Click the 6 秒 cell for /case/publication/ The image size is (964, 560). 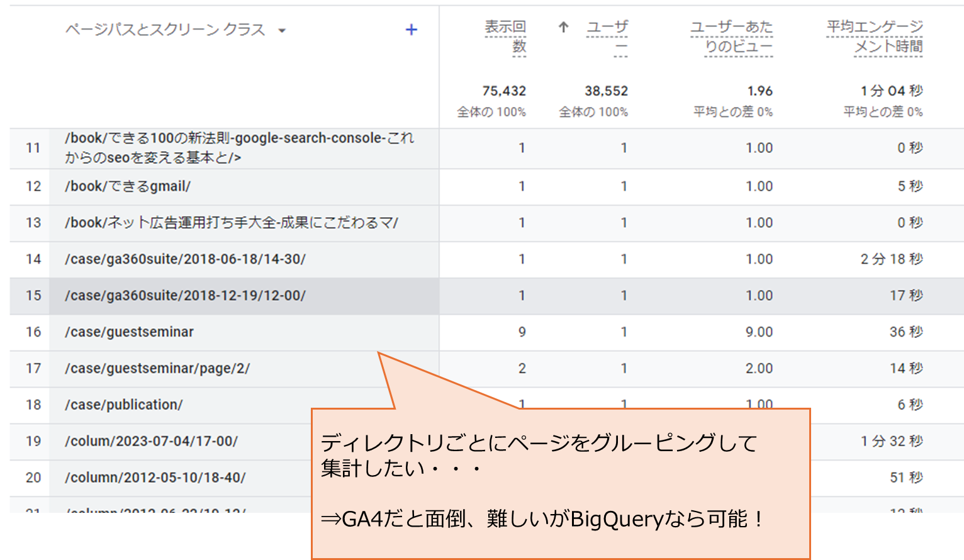point(910,405)
